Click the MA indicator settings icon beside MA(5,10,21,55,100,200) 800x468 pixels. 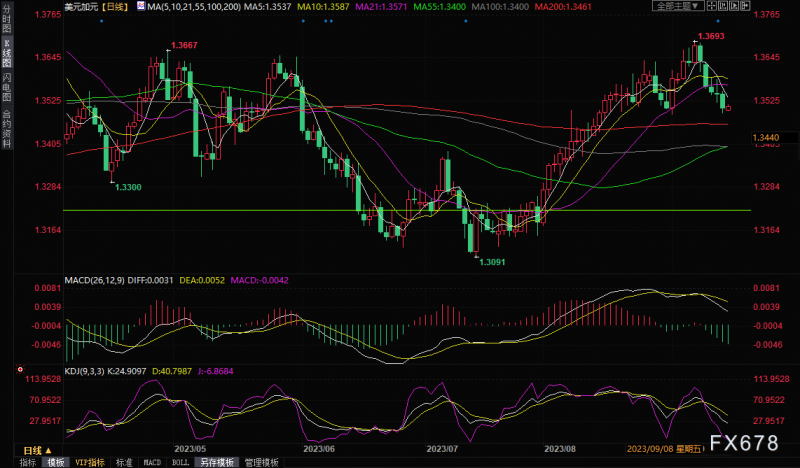click(141, 6)
